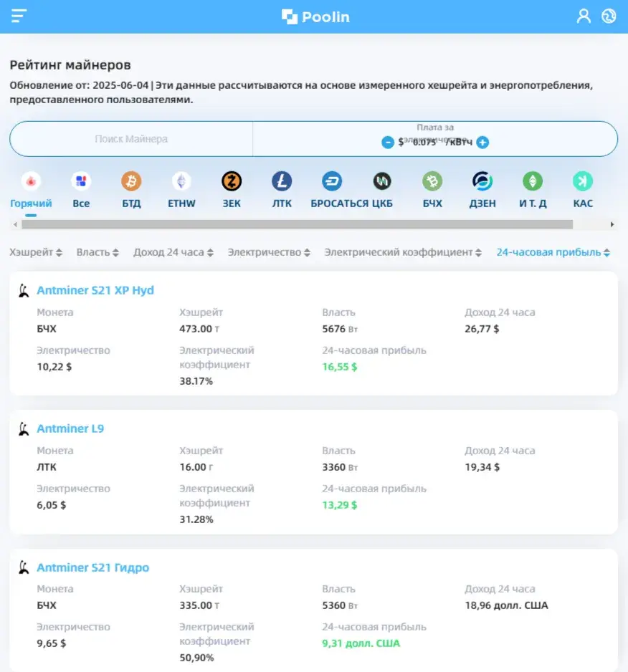The width and height of the screenshot is (628, 672).
Task: Click the Poolin logo
Action: pos(315,16)
